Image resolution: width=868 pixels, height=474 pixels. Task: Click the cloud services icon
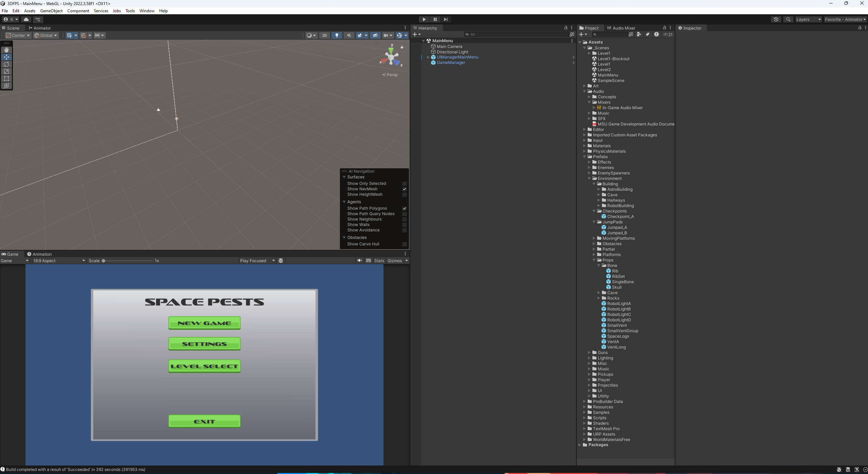click(x=26, y=19)
